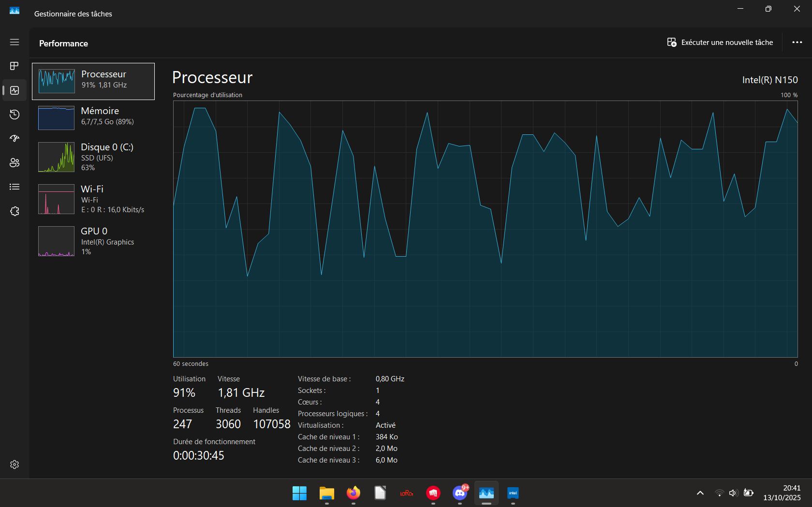The height and width of the screenshot is (507, 812).
Task: Open the Windows Start menu
Action: click(x=300, y=493)
